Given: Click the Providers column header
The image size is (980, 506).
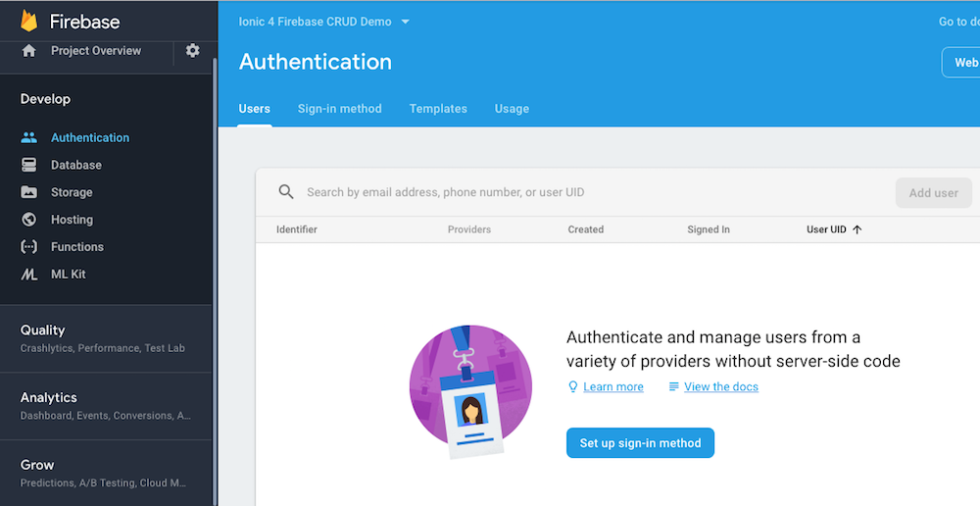Looking at the screenshot, I should coord(469,229).
